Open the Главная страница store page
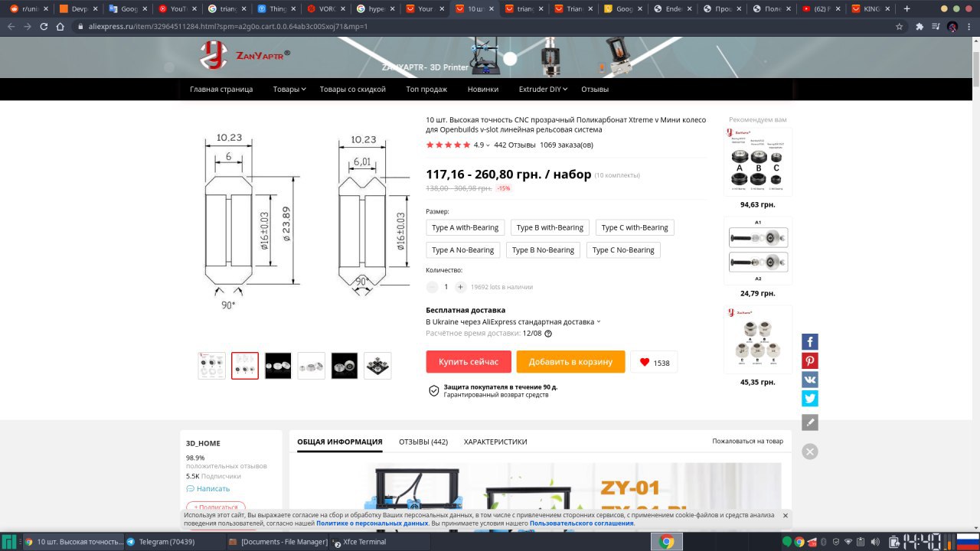The width and height of the screenshot is (980, 551). (221, 90)
